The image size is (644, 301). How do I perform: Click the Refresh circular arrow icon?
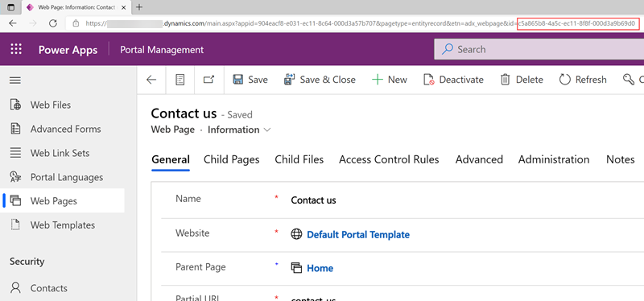(565, 80)
